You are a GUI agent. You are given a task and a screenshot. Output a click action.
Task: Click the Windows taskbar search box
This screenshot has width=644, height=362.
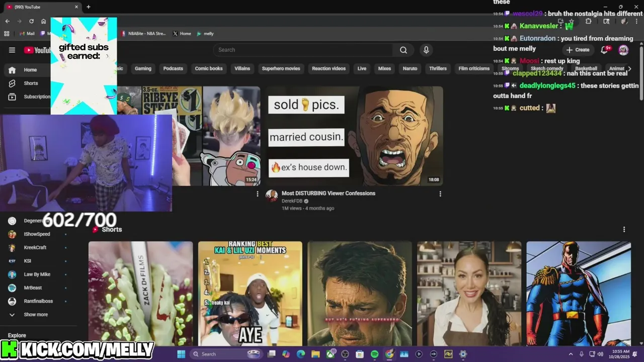pyautogui.click(x=227, y=354)
